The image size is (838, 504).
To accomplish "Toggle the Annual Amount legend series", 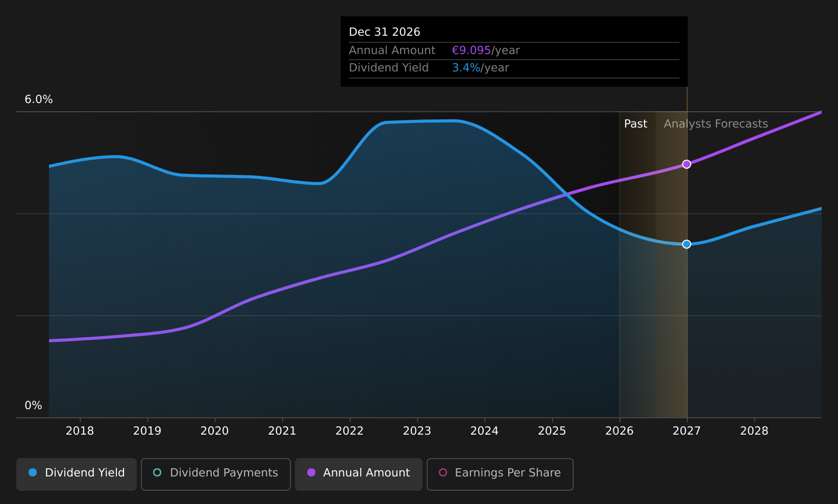I will click(x=358, y=474).
